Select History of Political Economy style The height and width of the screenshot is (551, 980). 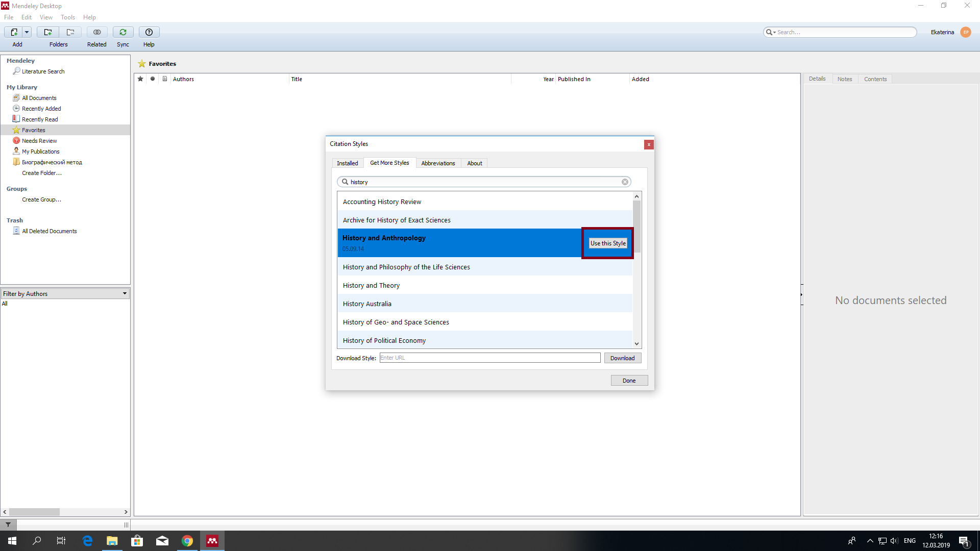click(x=485, y=340)
